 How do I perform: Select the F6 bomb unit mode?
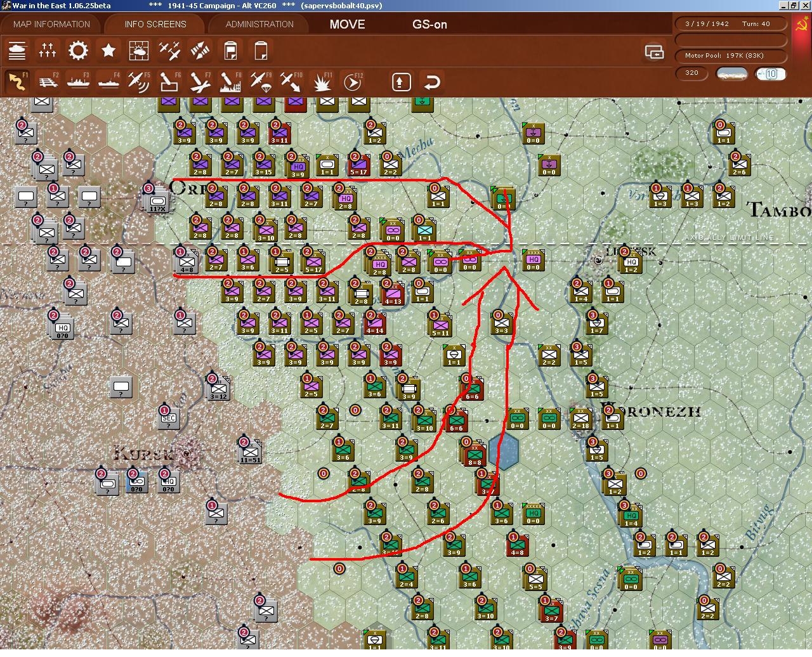click(169, 82)
